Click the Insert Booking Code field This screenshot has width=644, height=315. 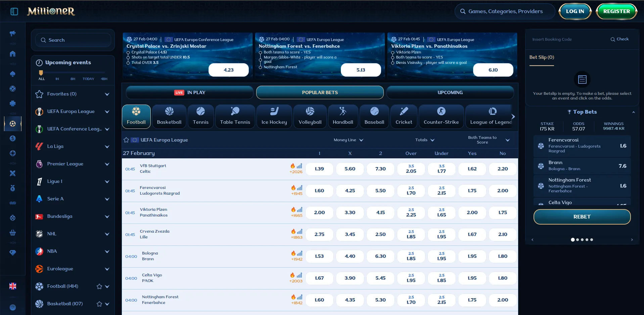coord(567,39)
